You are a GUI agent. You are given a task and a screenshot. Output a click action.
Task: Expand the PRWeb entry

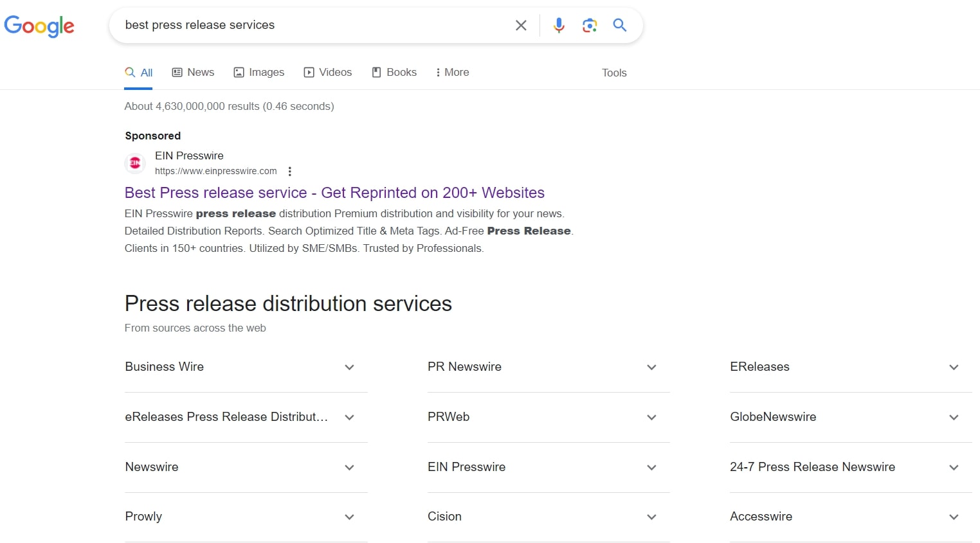click(x=549, y=417)
